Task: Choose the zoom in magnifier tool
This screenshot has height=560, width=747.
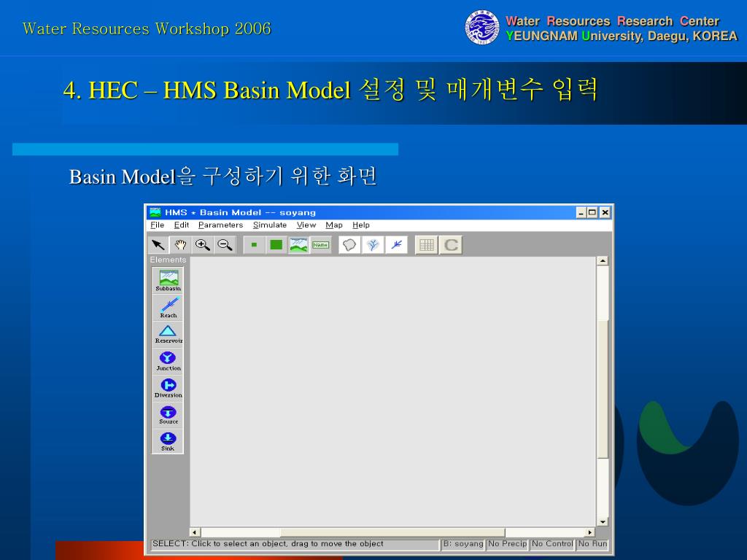Action: pyautogui.click(x=203, y=245)
